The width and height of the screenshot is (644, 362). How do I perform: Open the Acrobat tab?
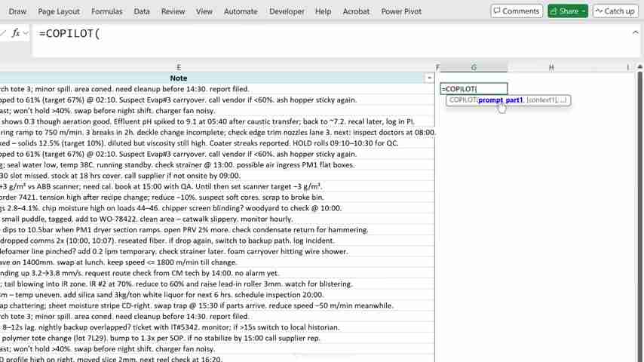coord(356,11)
